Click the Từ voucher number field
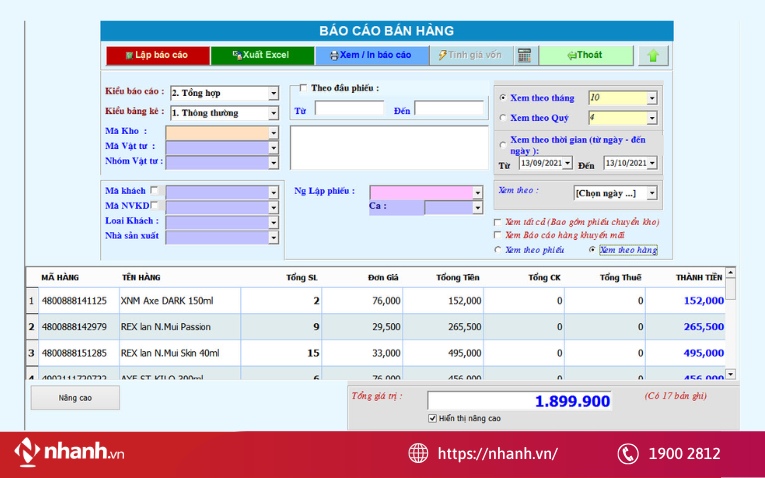 click(349, 108)
